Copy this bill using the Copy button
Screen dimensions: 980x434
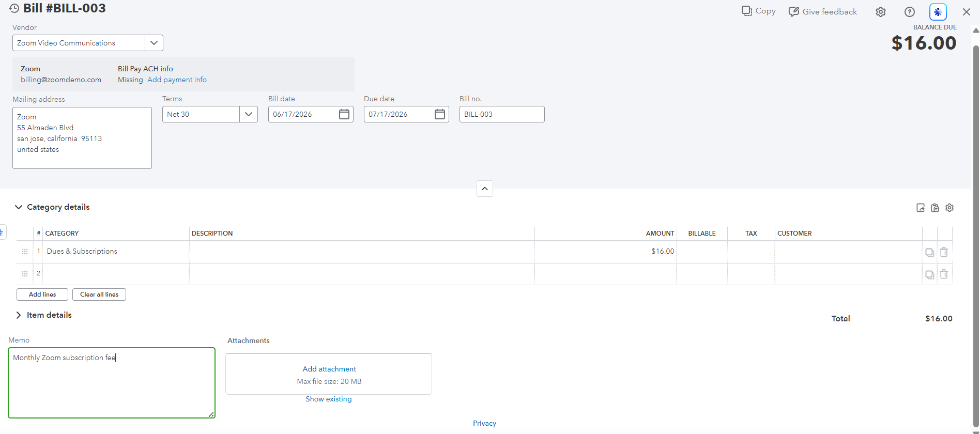[758, 11]
